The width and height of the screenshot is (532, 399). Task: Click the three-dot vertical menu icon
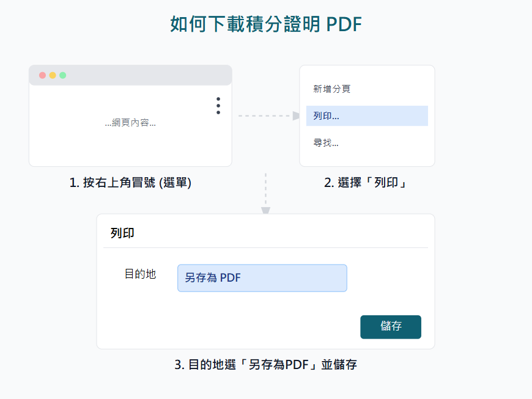click(x=218, y=106)
